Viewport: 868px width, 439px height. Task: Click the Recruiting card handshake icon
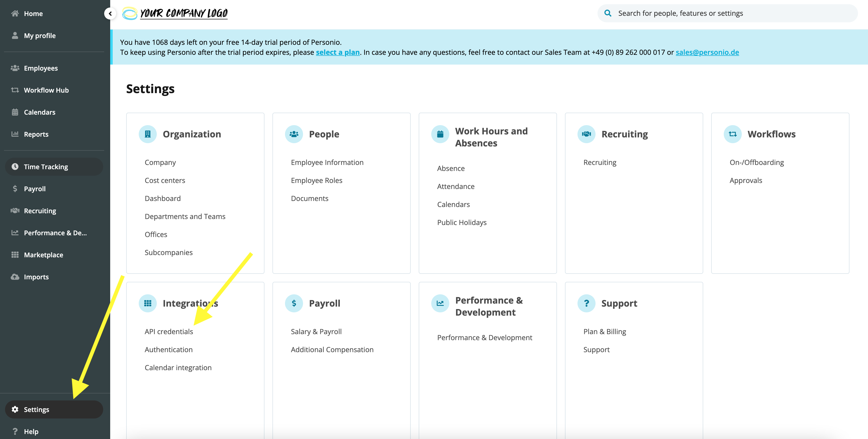[586, 134]
